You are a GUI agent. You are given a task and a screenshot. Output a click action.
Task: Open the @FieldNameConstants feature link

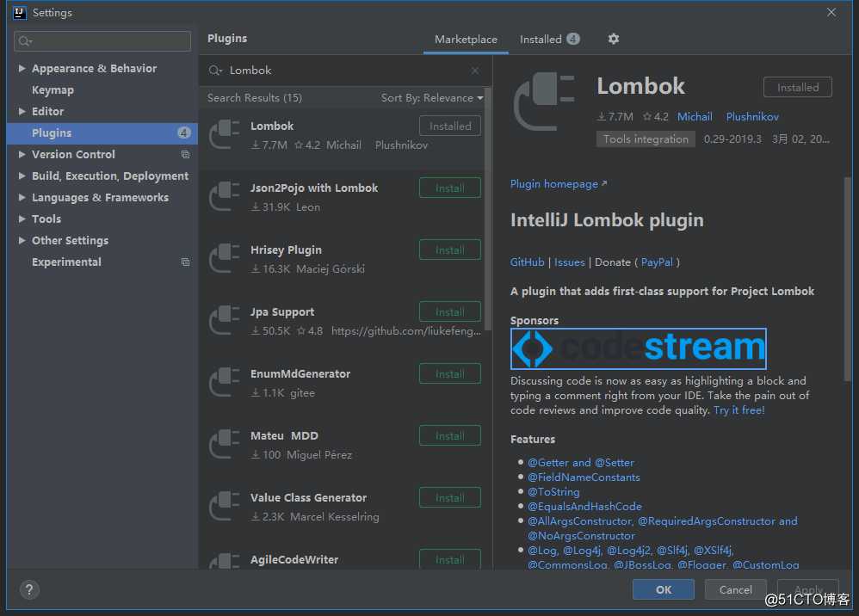click(x=584, y=477)
